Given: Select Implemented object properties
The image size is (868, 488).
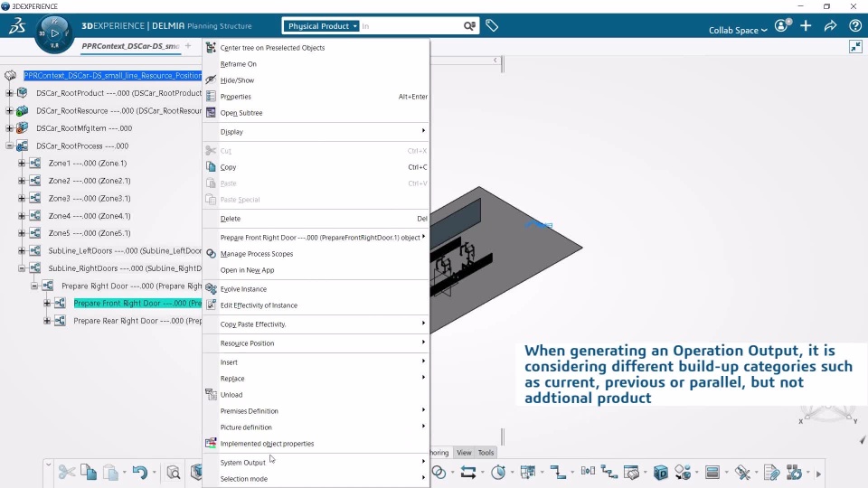Looking at the screenshot, I should point(316,444).
